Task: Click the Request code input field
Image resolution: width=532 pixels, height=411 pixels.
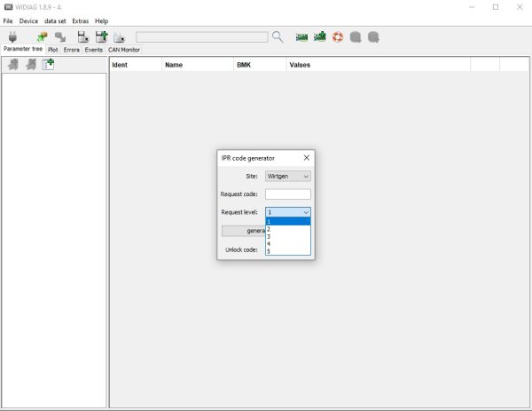Action: click(287, 194)
